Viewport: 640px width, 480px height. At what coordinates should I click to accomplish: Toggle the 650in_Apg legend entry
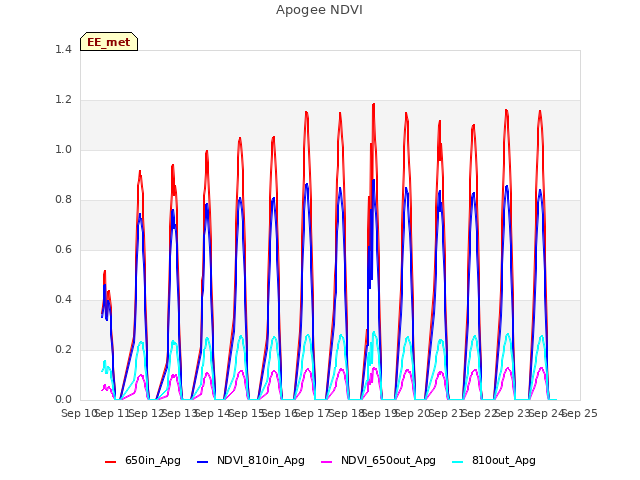143,461
